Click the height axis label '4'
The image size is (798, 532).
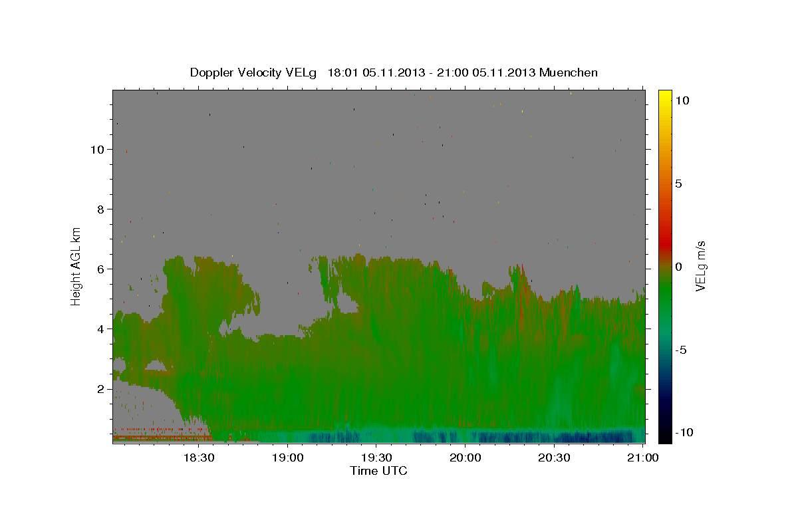coord(99,329)
